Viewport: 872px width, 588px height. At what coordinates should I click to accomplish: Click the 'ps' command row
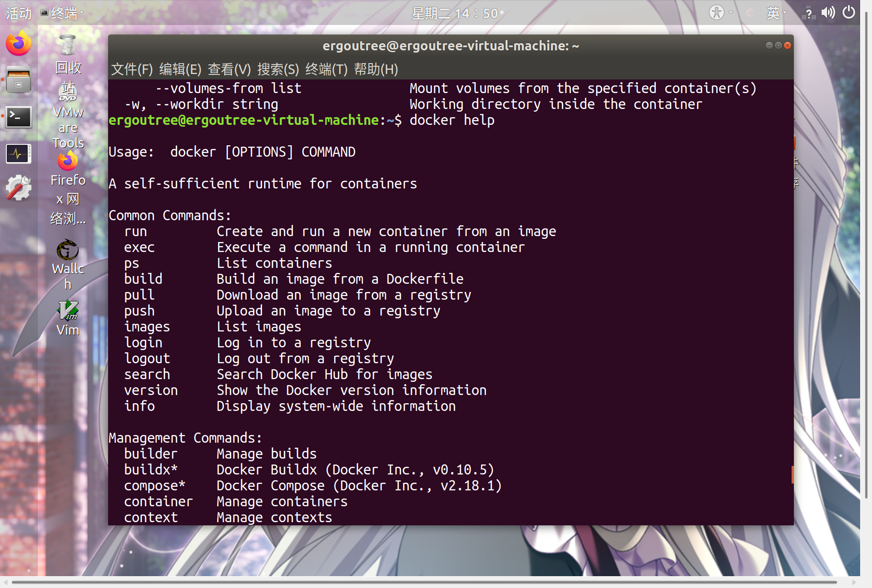[x=228, y=263]
